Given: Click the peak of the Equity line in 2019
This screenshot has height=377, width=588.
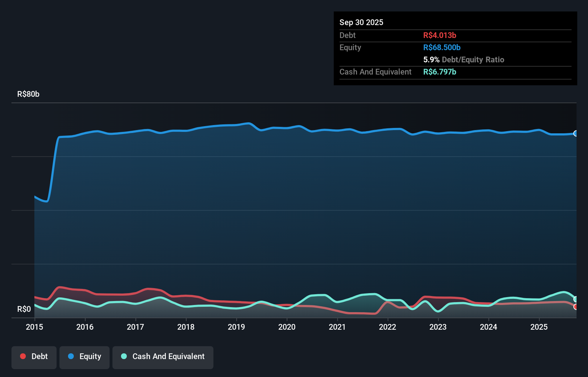Looking at the screenshot, I should click(x=248, y=123).
